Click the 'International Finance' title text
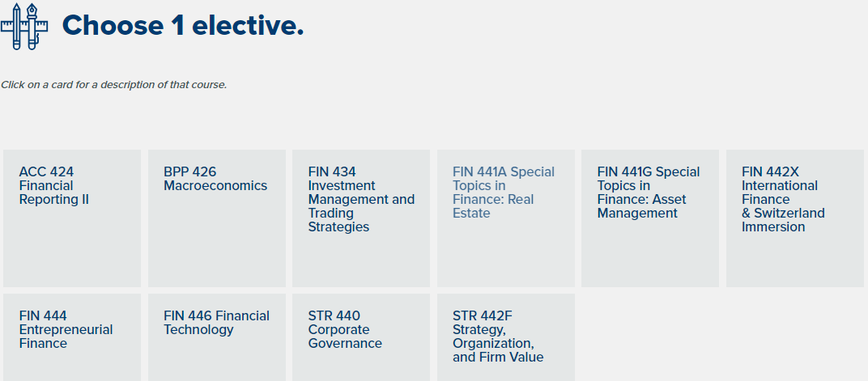The height and width of the screenshot is (381, 868). point(780,193)
